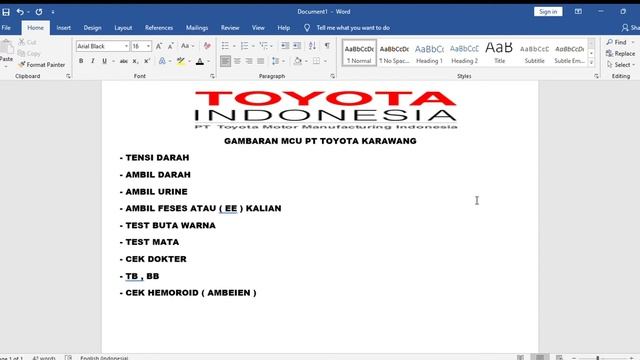Click the English (Indonesia) language status
The height and width of the screenshot is (360, 640).
[x=104, y=358]
